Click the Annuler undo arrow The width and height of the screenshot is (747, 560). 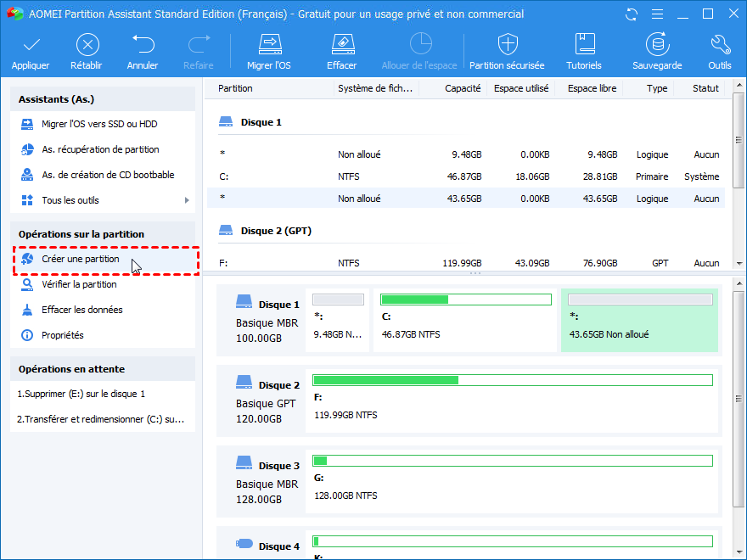(x=143, y=45)
